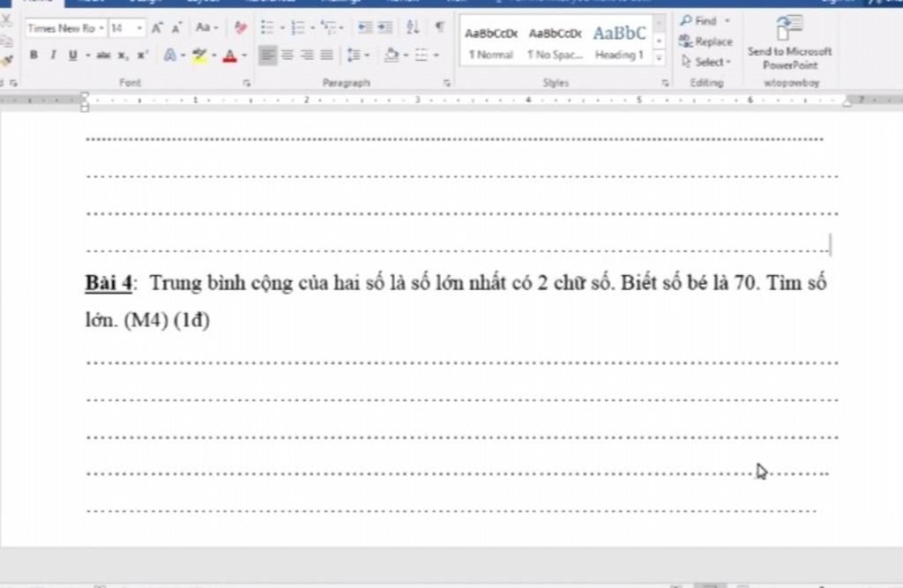Viewport: 903px width, 588px height.
Task: Toggle Superscript formatting
Action: coord(142,56)
